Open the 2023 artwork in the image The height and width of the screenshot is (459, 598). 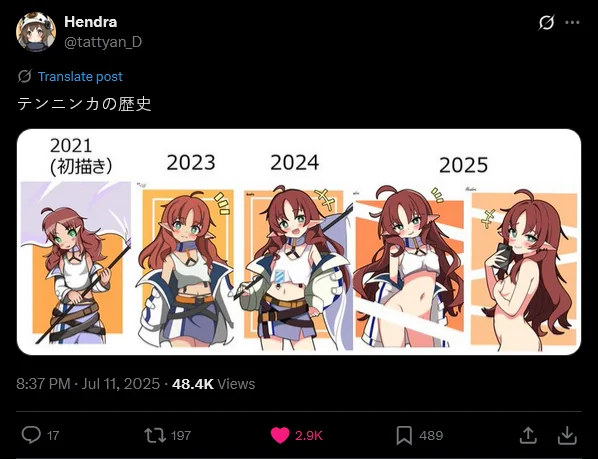point(186,267)
